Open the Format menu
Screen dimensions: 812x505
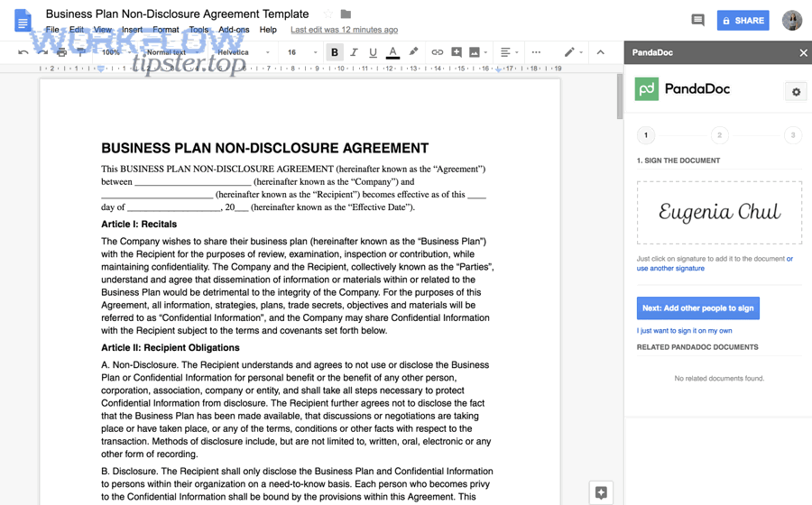point(166,30)
